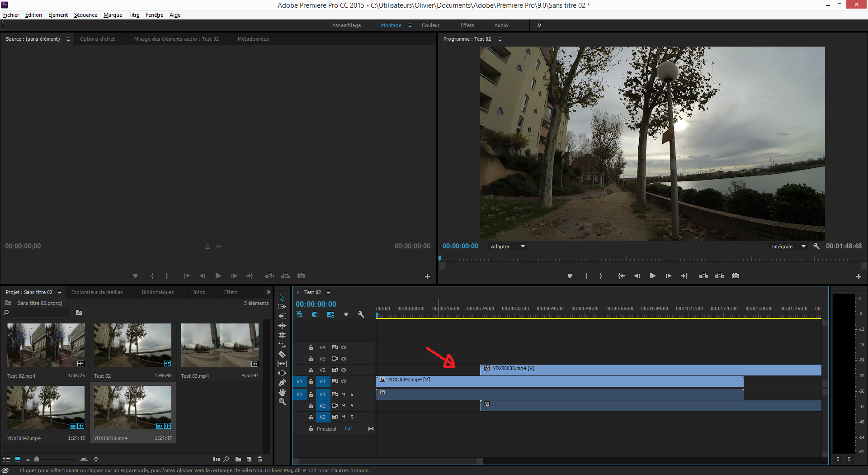Click the Find magnifier in Project panel footer
This screenshot has width=868, height=475.
226,459
